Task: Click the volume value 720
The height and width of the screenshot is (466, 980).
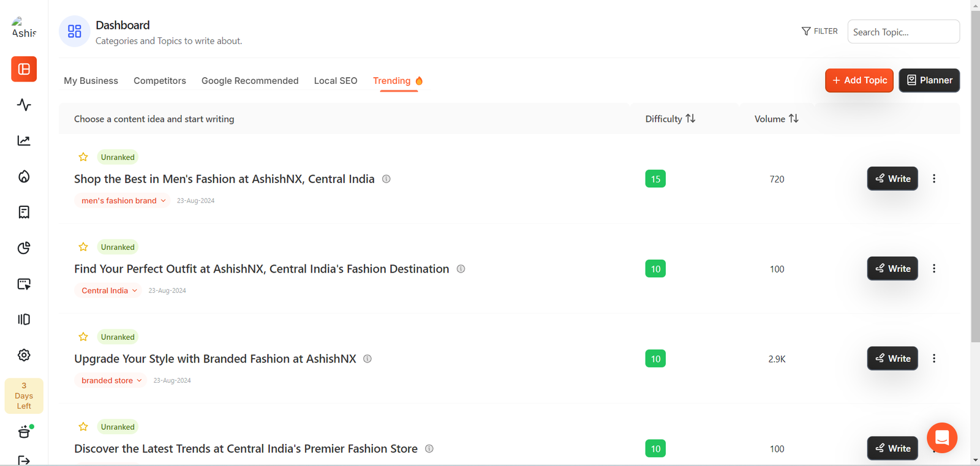Action: click(x=777, y=179)
